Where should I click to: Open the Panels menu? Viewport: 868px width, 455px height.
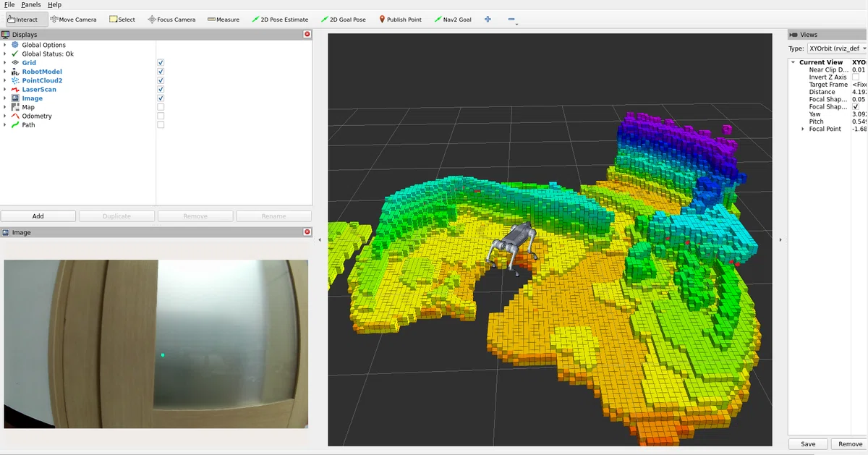tap(31, 4)
